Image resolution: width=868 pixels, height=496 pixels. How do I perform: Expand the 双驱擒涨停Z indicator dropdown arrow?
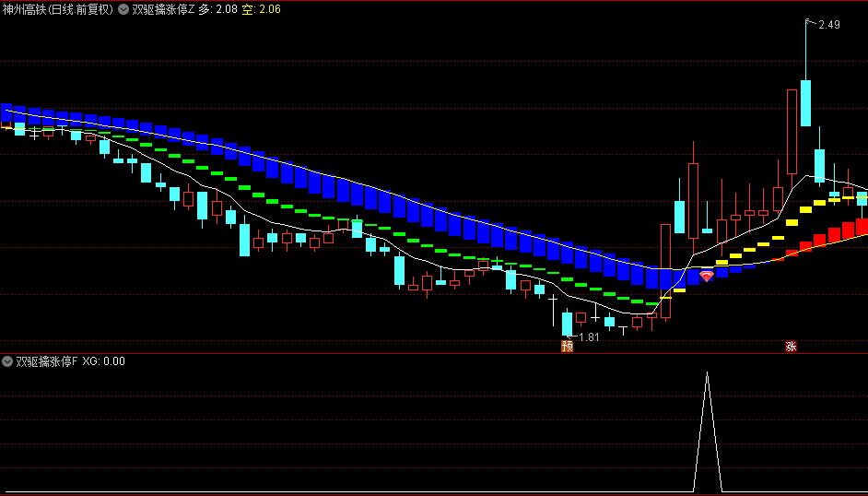click(x=123, y=9)
